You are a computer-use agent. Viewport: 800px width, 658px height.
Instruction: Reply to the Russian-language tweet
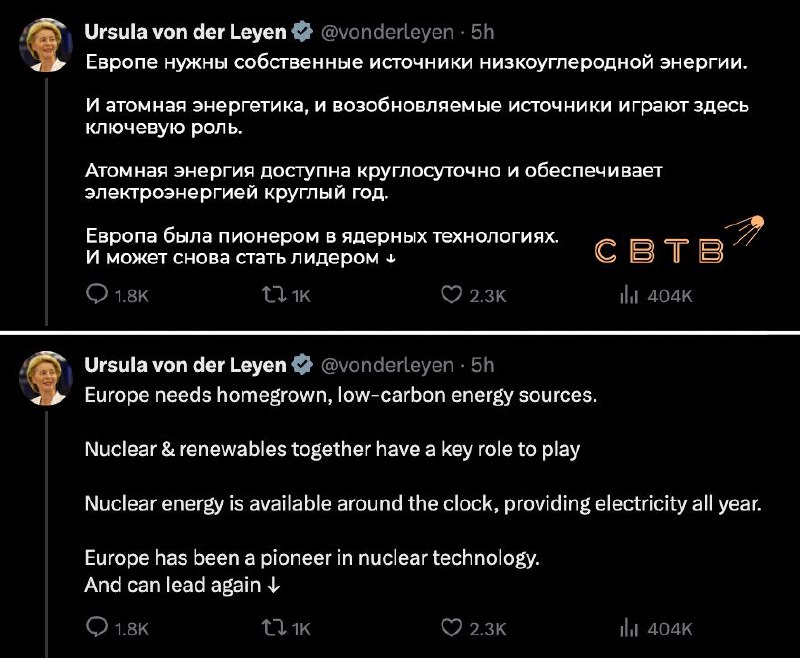[98, 295]
